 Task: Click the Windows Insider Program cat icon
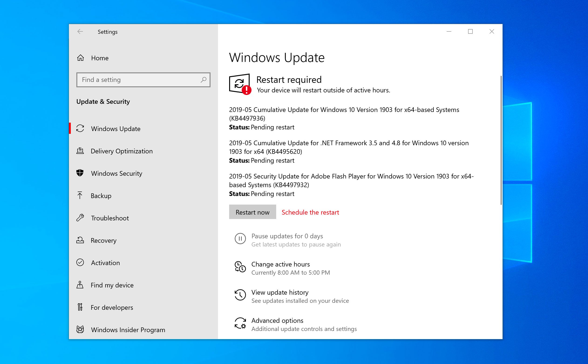(80, 329)
